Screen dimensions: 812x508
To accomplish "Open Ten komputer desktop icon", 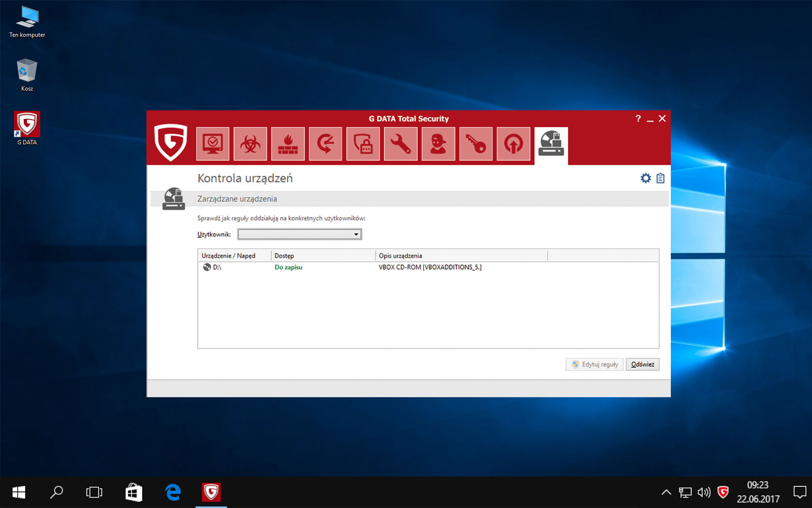I will tap(27, 22).
